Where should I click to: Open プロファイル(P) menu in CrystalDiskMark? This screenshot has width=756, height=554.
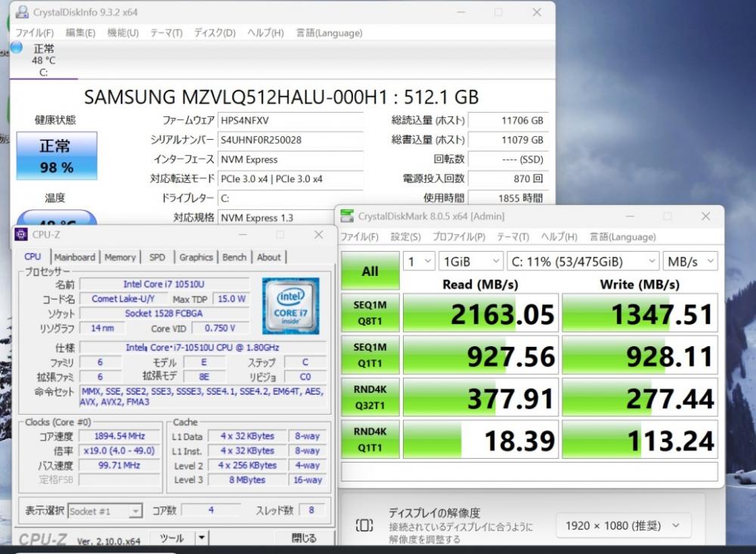[459, 237]
